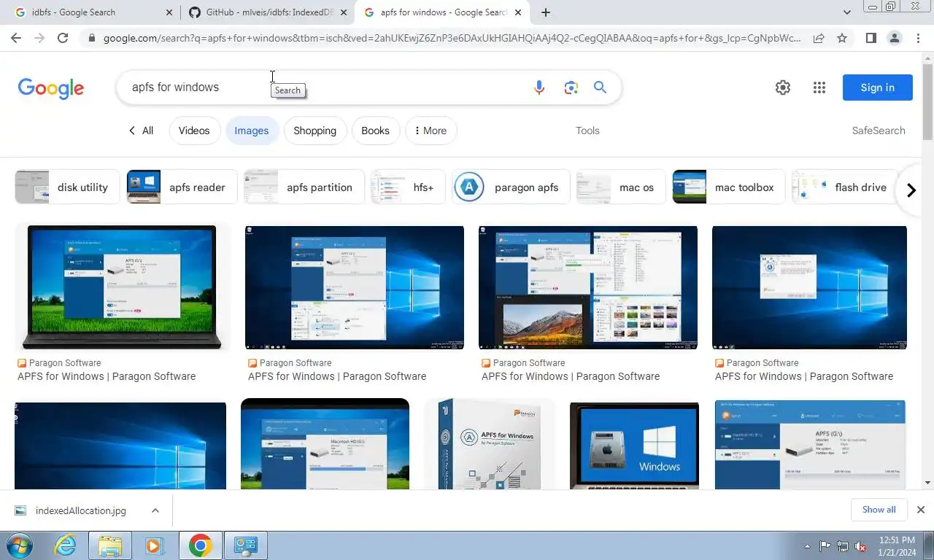Click the browser forward arrow

(39, 38)
